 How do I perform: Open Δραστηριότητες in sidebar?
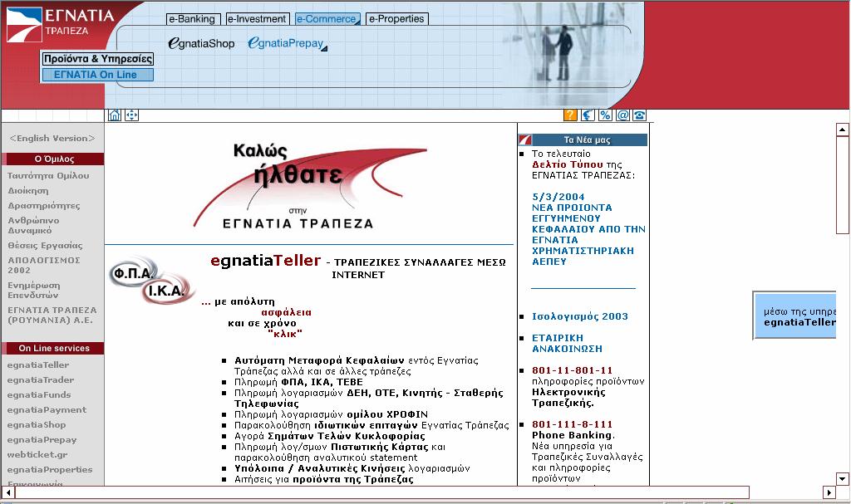click(x=44, y=206)
